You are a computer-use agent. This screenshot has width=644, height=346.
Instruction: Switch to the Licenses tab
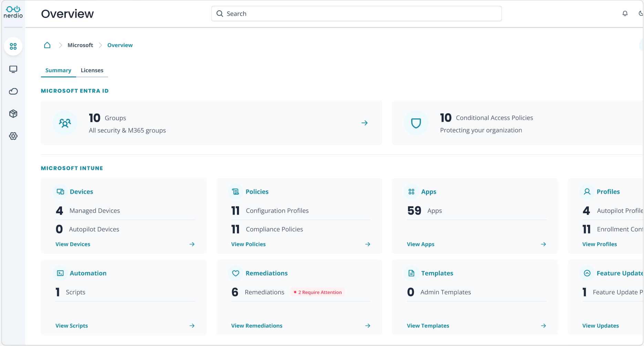(x=92, y=70)
